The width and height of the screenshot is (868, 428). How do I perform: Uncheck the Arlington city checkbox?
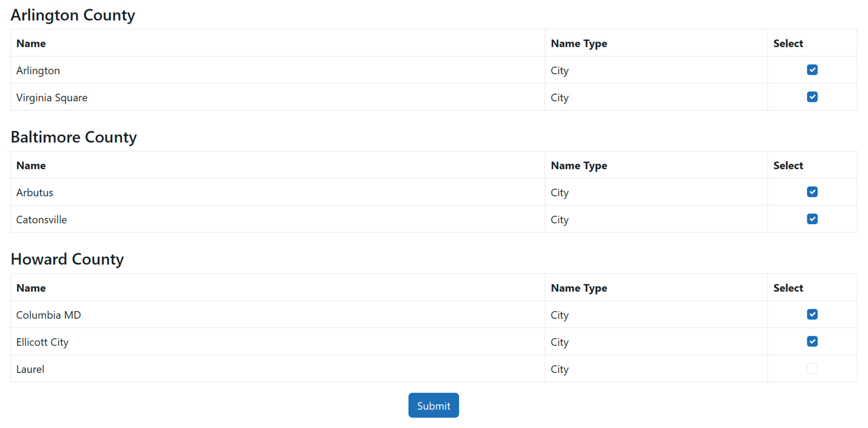click(x=812, y=70)
